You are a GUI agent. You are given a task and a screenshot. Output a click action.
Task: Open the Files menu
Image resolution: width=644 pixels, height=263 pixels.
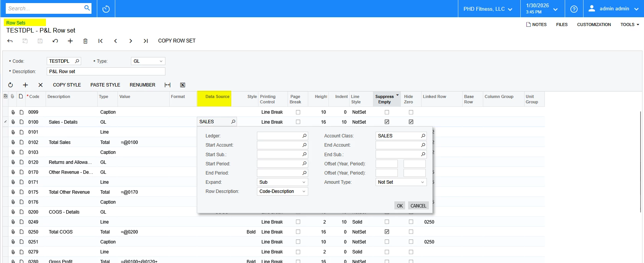tap(562, 25)
